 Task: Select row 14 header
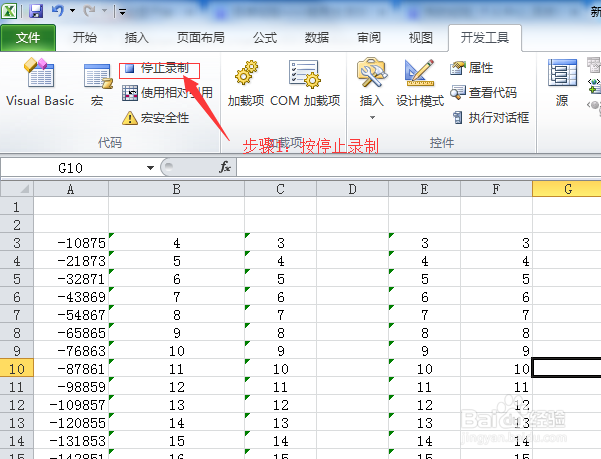[x=17, y=441]
